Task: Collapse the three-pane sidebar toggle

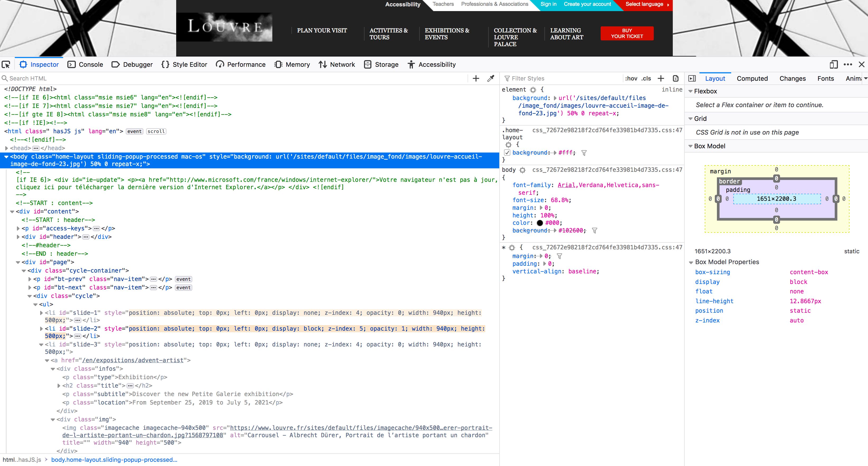Action: (x=692, y=78)
